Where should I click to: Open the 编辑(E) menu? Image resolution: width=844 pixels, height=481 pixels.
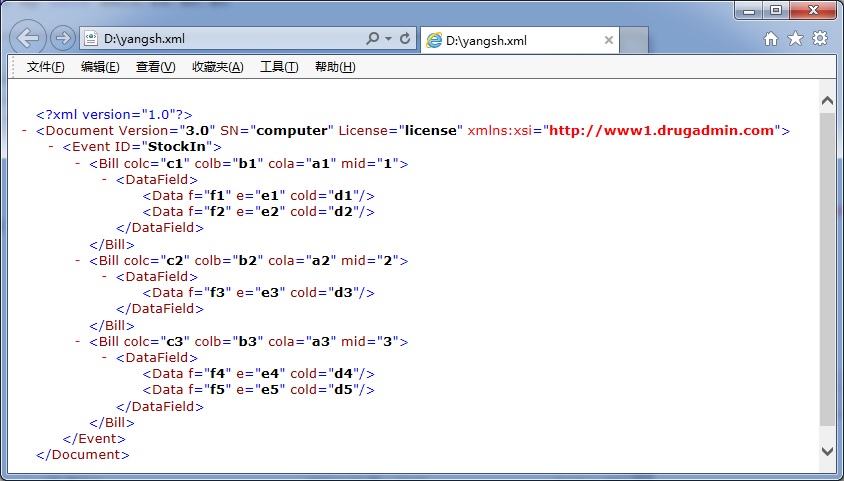click(100, 67)
